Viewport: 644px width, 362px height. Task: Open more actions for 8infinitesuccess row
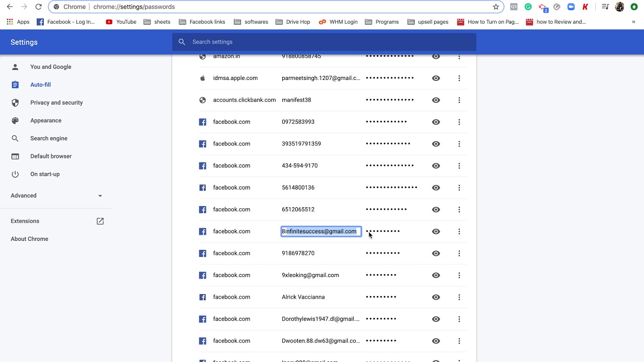click(459, 231)
